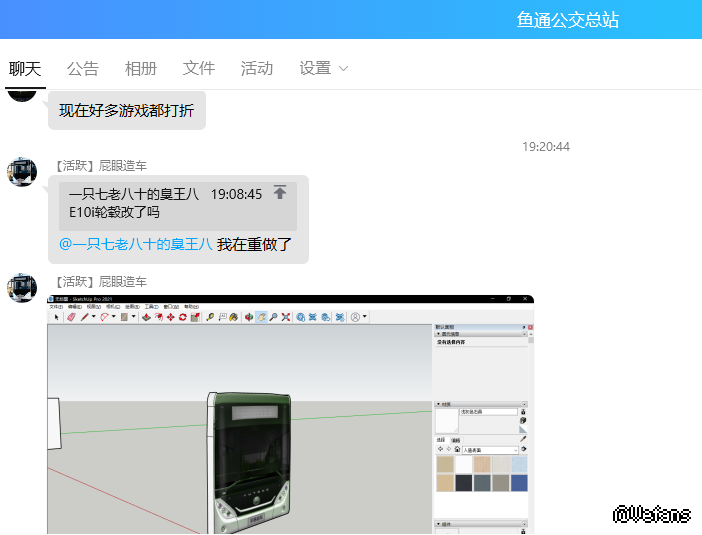
Task: Click the magnifier Zoom tool in SketchUp toolbar
Action: tap(272, 317)
